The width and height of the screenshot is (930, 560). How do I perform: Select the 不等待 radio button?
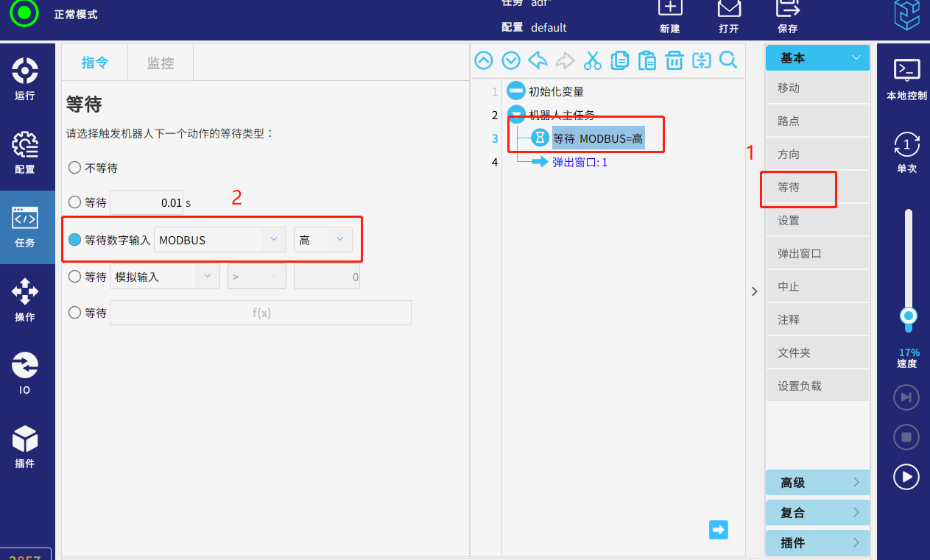coord(74,168)
